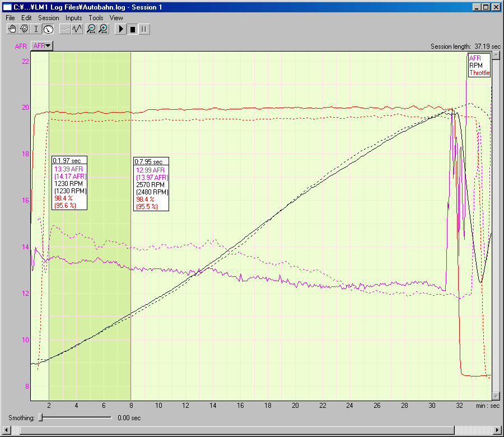The height and width of the screenshot is (437, 504).
Task: Click the Smoothing slider thumb
Action: pyautogui.click(x=41, y=417)
